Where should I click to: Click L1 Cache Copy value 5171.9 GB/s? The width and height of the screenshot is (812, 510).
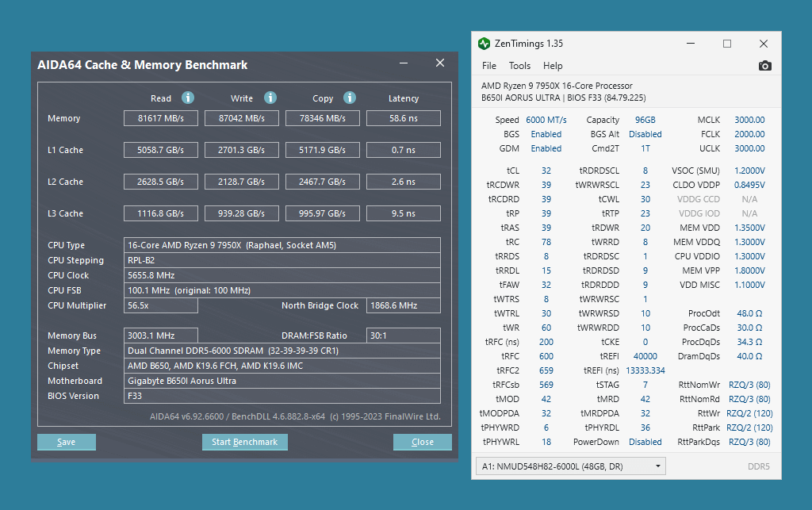(322, 150)
